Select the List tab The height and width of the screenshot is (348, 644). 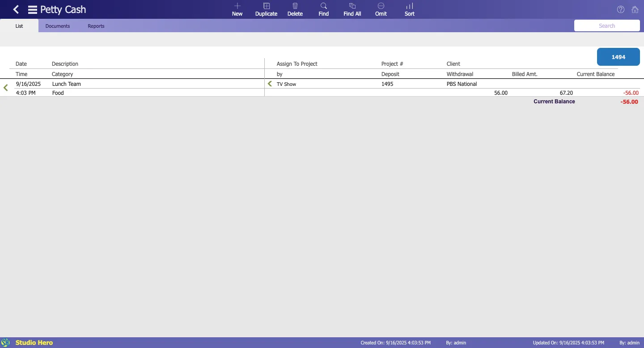[19, 26]
